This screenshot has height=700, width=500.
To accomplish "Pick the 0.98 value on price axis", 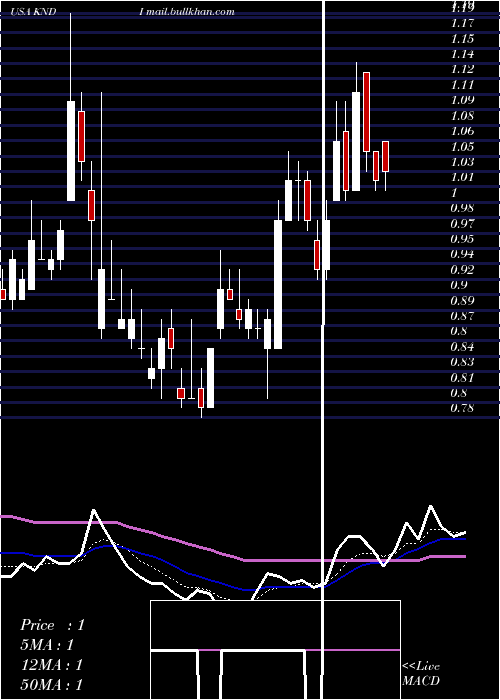I will tap(462, 208).
